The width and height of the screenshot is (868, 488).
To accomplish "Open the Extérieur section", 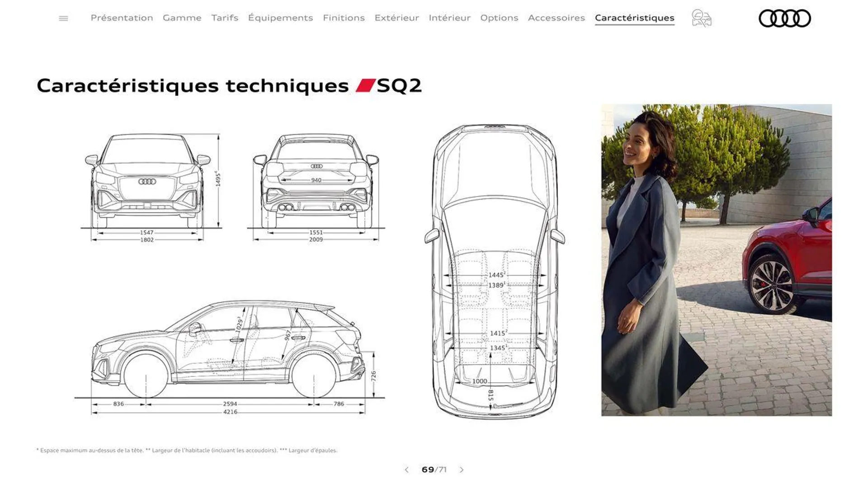I will [396, 18].
